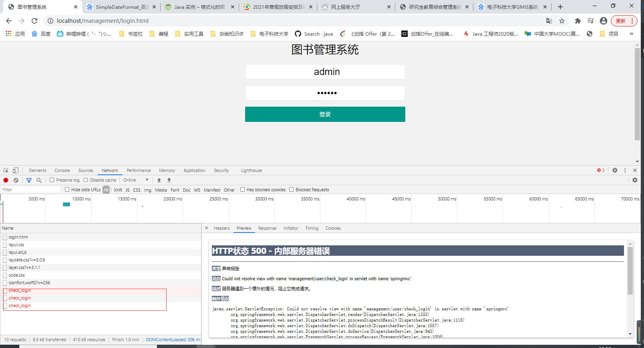The image size is (644, 348).
Task: Show the Headers tab of the request
Action: click(222, 228)
